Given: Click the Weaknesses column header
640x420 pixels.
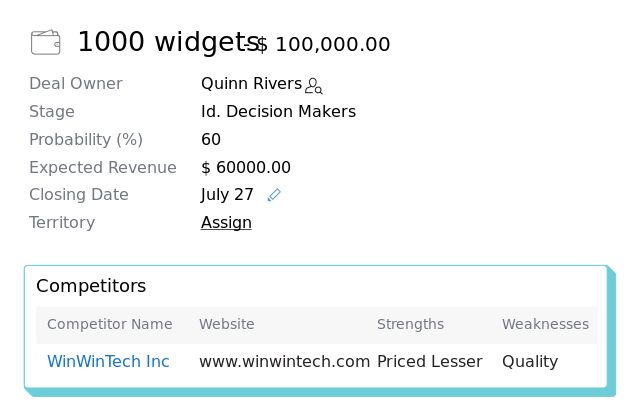Looking at the screenshot, I should [x=545, y=324].
